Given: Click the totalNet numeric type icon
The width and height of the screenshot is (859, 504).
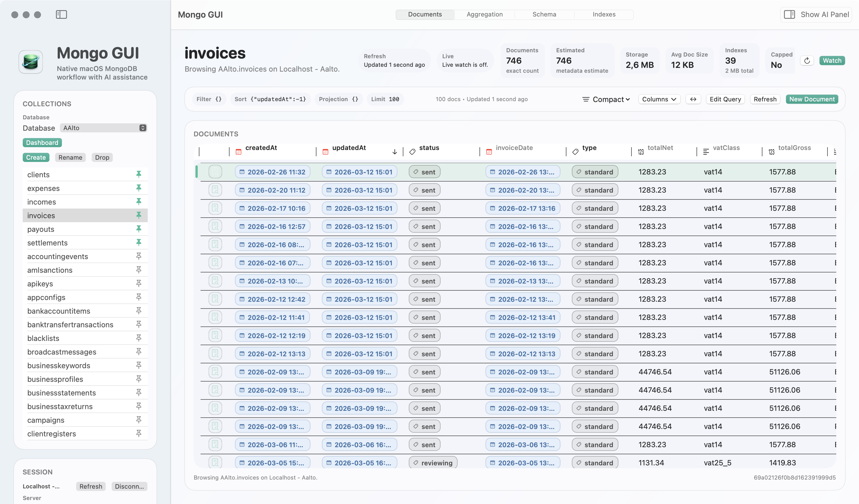Looking at the screenshot, I should (x=641, y=152).
